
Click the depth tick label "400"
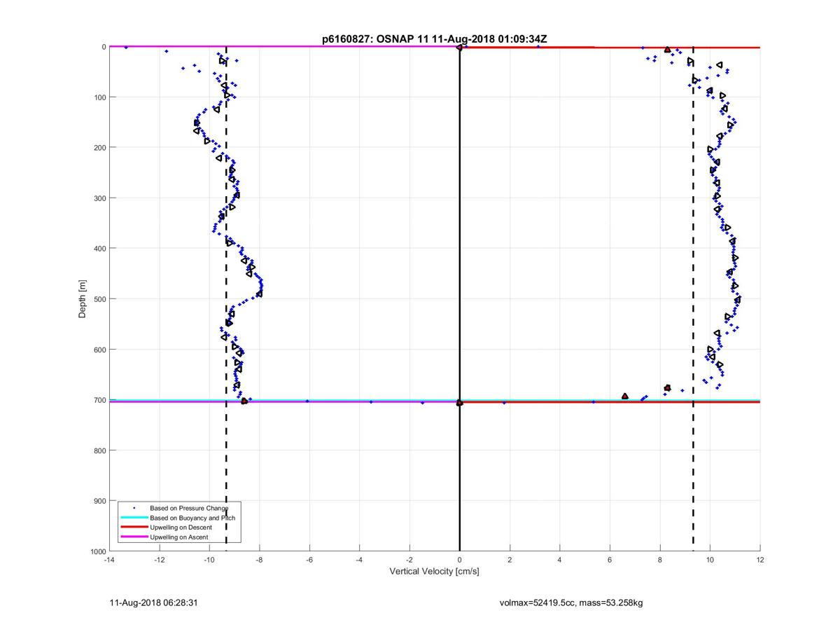[x=99, y=248]
